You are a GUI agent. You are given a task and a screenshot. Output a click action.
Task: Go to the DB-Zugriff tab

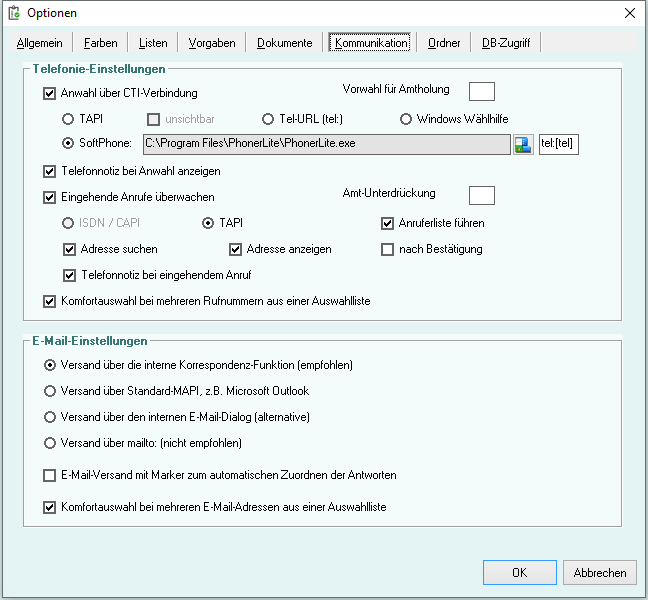(x=506, y=43)
